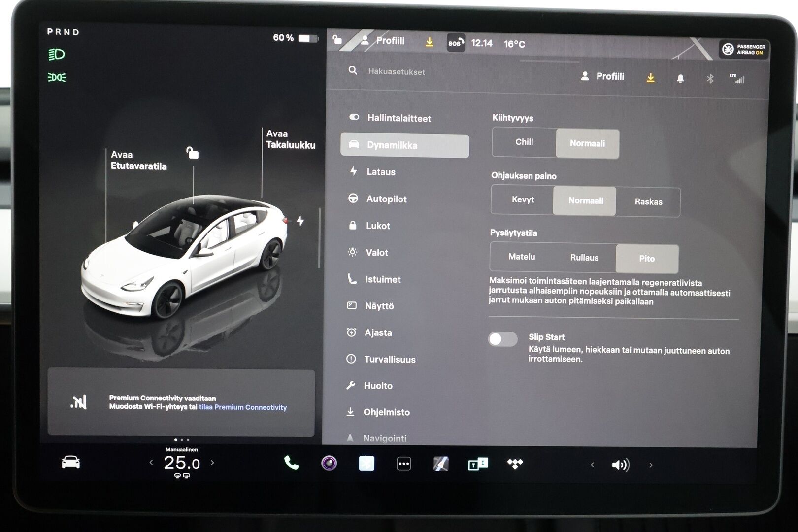
Task: Set stopping mode to Rullaus
Action: click(x=584, y=258)
